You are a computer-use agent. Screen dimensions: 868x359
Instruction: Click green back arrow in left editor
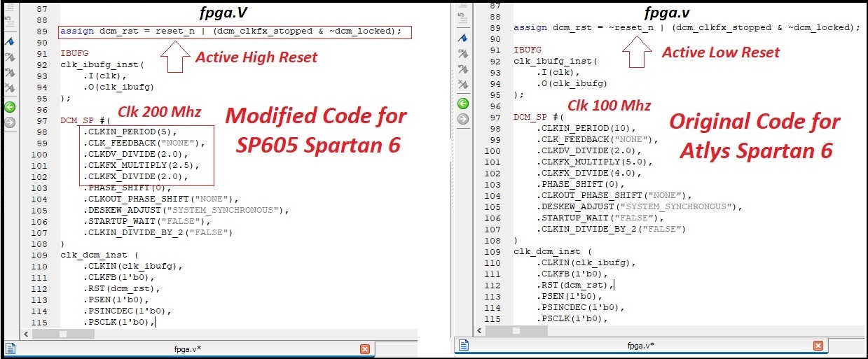click(x=10, y=107)
